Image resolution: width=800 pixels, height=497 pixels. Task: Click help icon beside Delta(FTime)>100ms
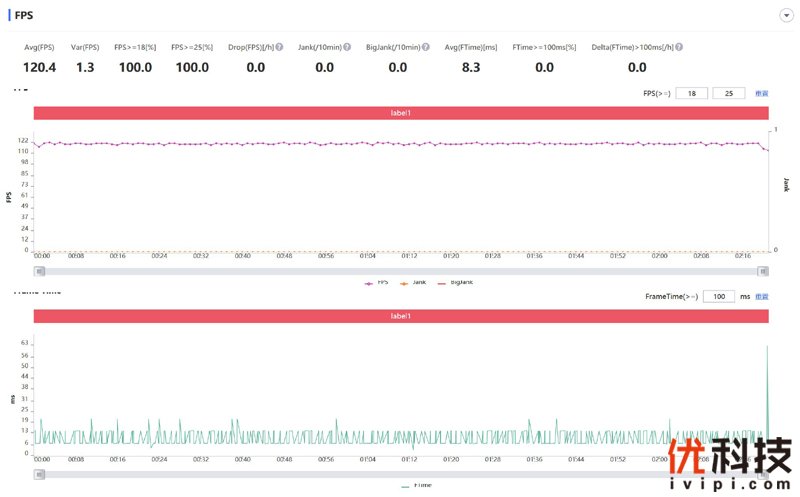click(683, 47)
